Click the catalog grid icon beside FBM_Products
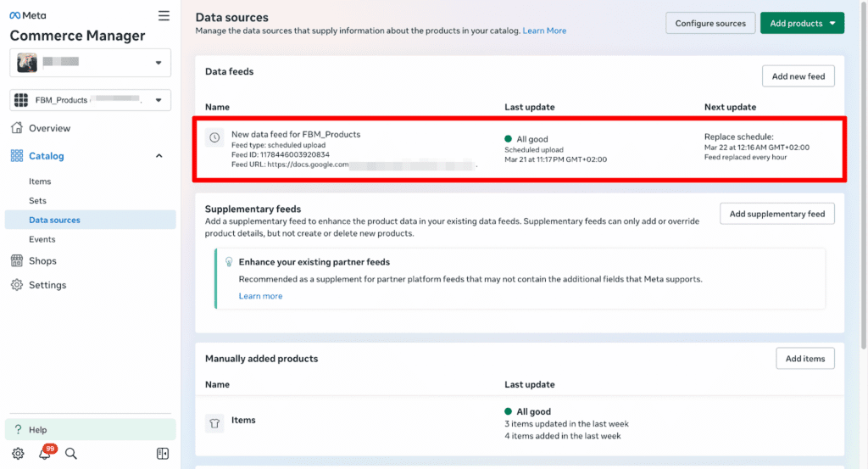Viewport: 868px width, 469px height. tap(21, 100)
